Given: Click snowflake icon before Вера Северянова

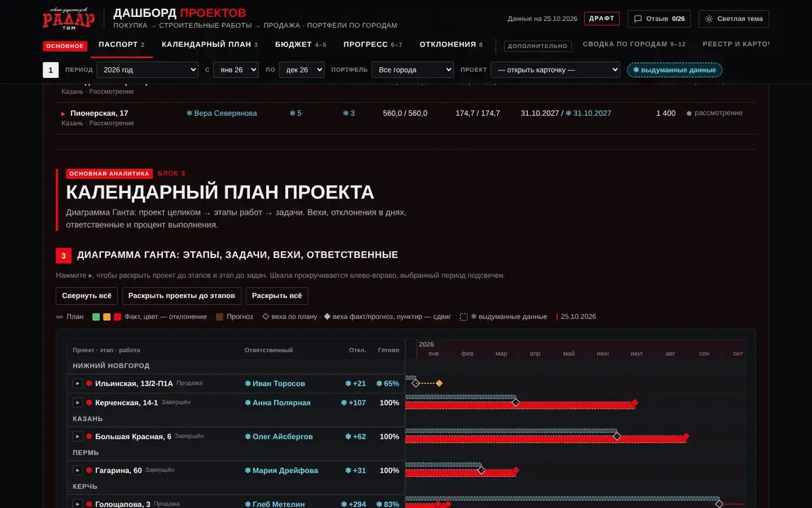Looking at the screenshot, I should (x=189, y=113).
